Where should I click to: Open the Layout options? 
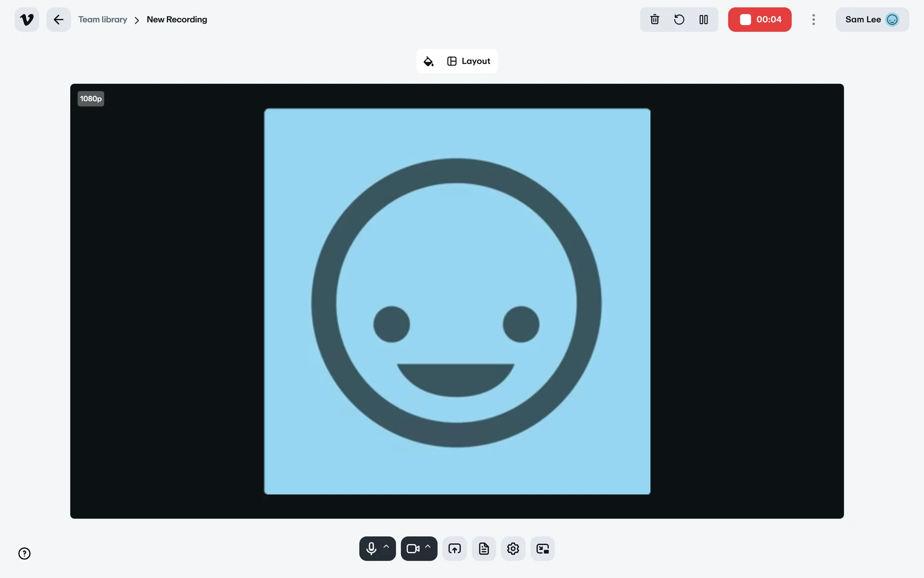point(469,61)
